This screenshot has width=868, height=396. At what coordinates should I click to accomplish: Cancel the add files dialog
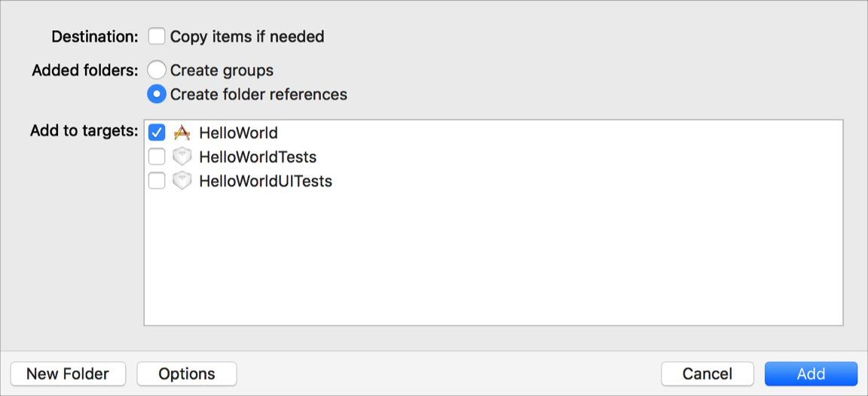(x=707, y=374)
